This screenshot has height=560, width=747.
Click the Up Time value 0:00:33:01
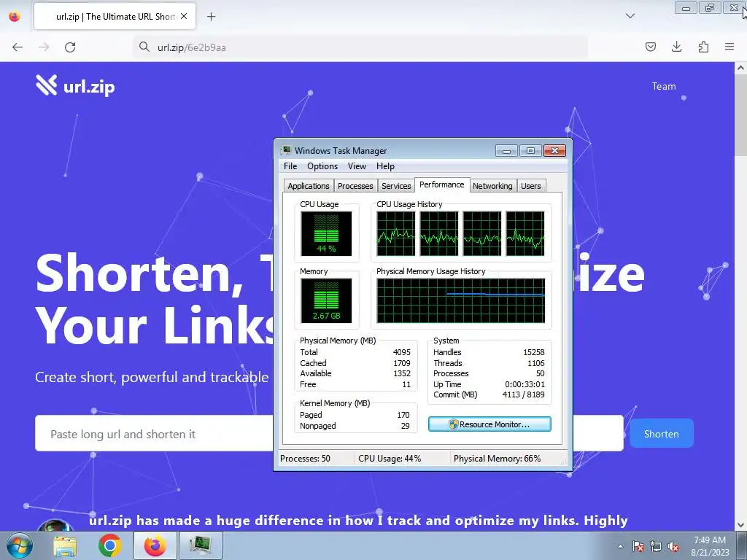pos(525,384)
